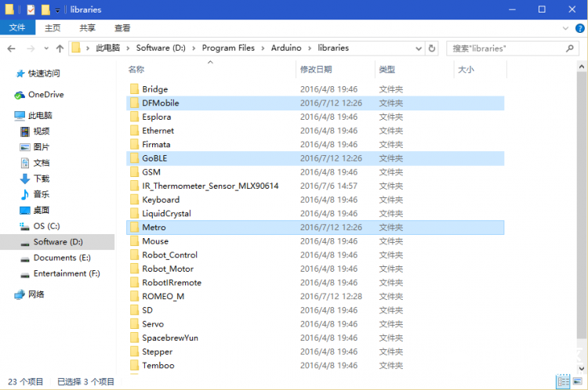Click Software (D:) in the breadcrumb
This screenshot has width=588, height=390.
(161, 48)
